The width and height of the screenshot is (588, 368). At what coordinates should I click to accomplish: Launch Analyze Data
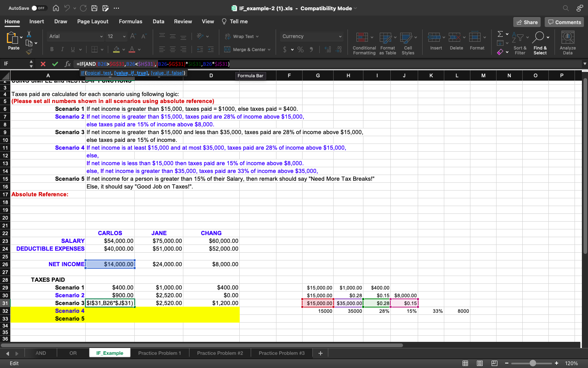568,43
